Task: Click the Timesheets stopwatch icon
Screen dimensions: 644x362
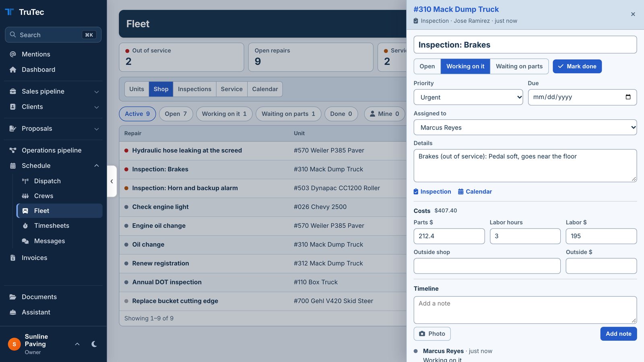Action: (x=25, y=226)
